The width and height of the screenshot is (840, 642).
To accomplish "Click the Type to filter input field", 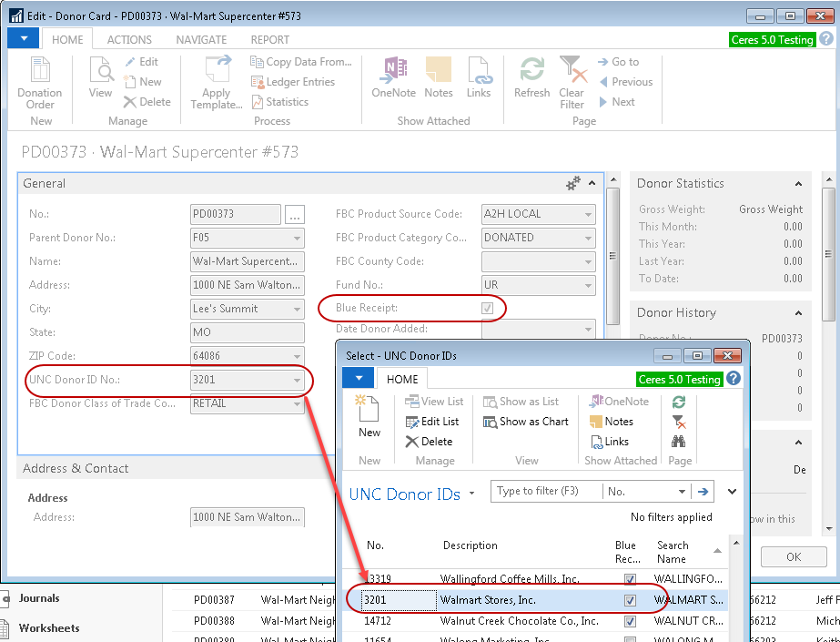I will pos(546,492).
